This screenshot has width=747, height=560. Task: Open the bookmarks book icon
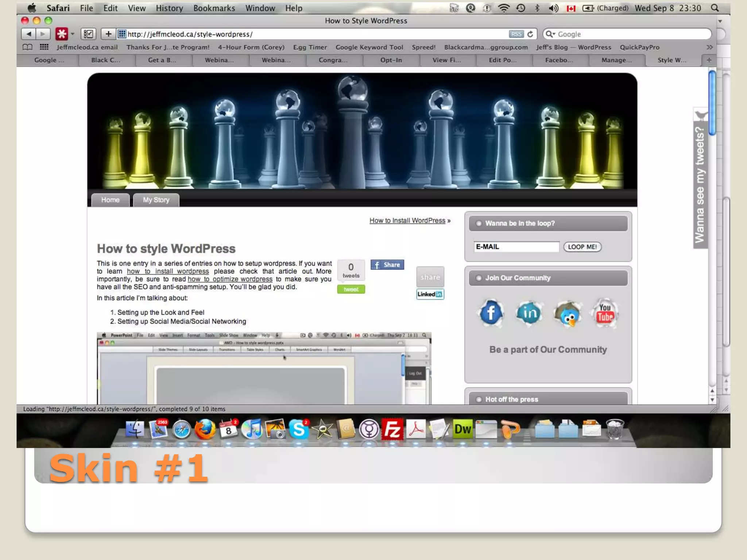click(x=27, y=47)
